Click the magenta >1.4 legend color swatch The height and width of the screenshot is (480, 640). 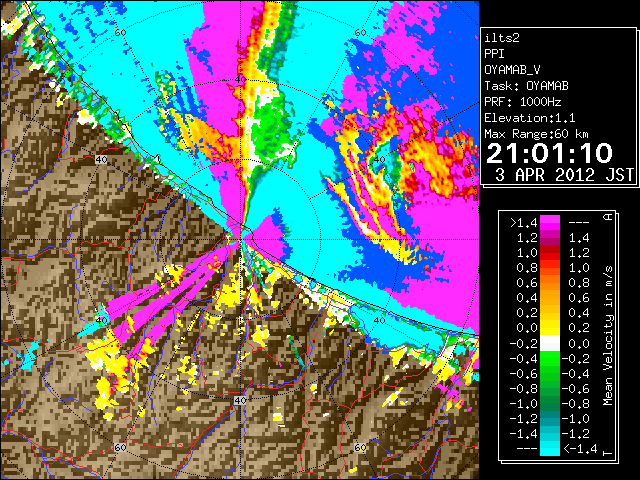tap(550, 223)
